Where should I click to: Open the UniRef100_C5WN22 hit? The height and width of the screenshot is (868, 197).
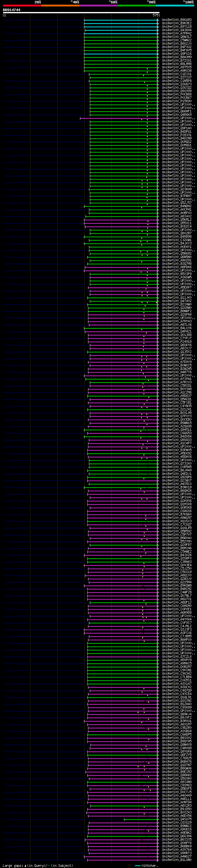pyautogui.click(x=176, y=40)
